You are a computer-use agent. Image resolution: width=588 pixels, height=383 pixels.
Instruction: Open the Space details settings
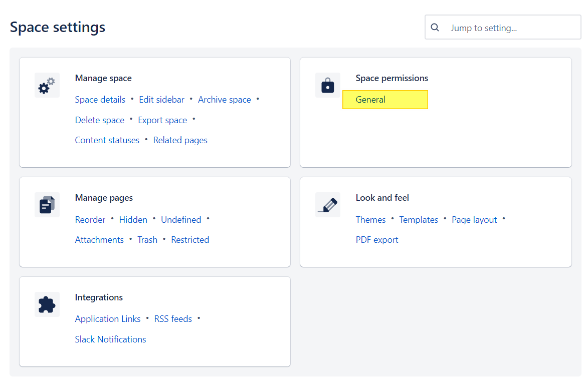pos(100,99)
